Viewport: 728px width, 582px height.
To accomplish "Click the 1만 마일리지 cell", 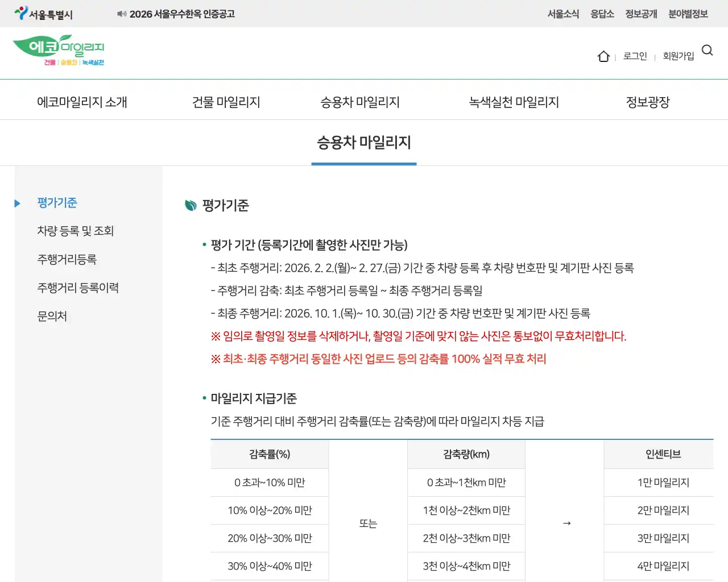I will point(659,483).
